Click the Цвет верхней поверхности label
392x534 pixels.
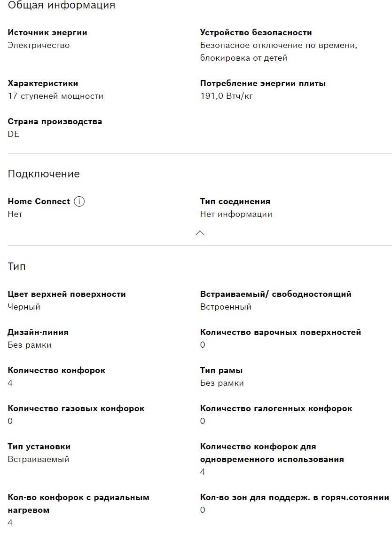pyautogui.click(x=67, y=294)
